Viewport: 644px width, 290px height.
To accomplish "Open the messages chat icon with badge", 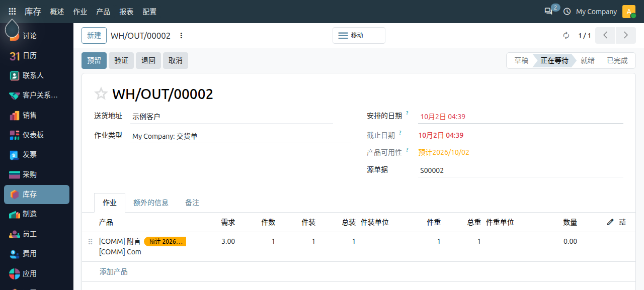I will tap(548, 12).
